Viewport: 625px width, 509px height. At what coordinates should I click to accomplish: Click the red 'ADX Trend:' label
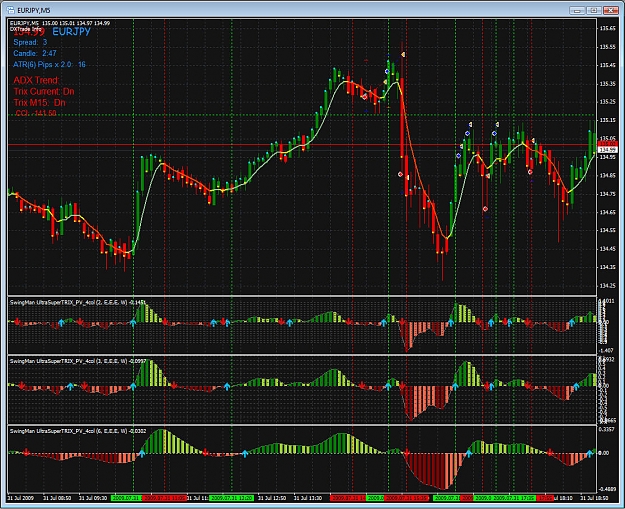coord(36,80)
